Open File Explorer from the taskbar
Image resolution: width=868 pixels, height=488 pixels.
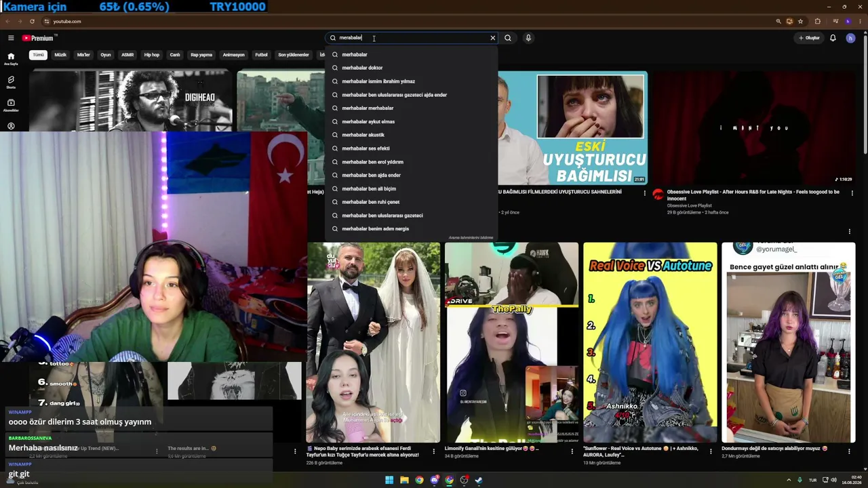(404, 480)
